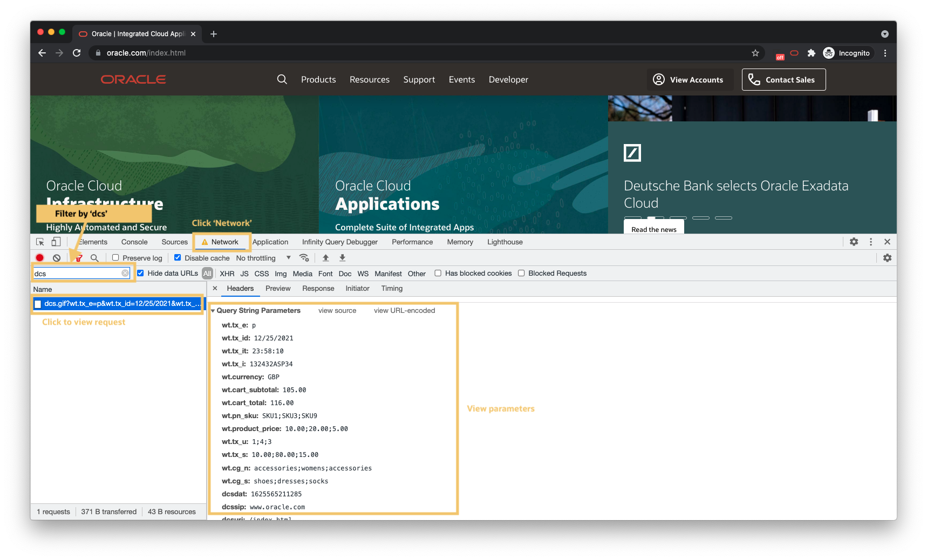Open the browser tab search chevron

(x=885, y=33)
